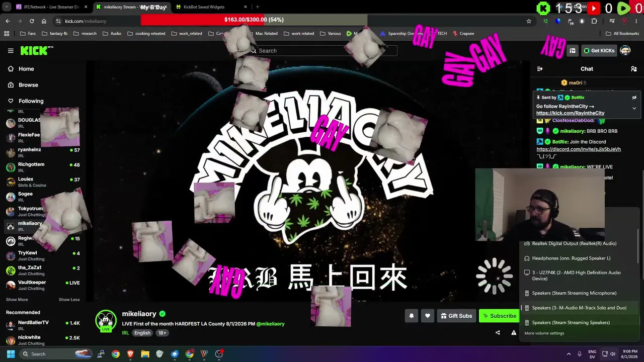The height and width of the screenshot is (362, 644).
Task: Select Speakers (M-Audio M-Track Solo and Duo)
Action: pyautogui.click(x=579, y=308)
